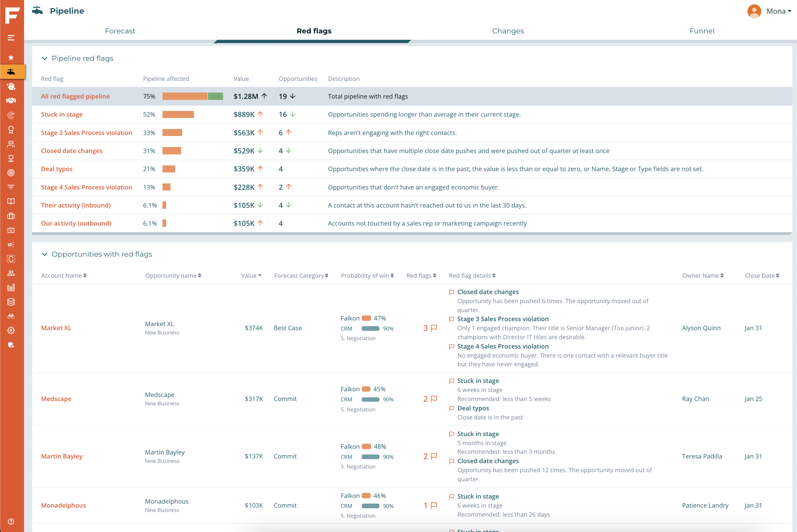Click the briefcase icon in the sidebar
The width and height of the screenshot is (797, 532).
point(11,216)
